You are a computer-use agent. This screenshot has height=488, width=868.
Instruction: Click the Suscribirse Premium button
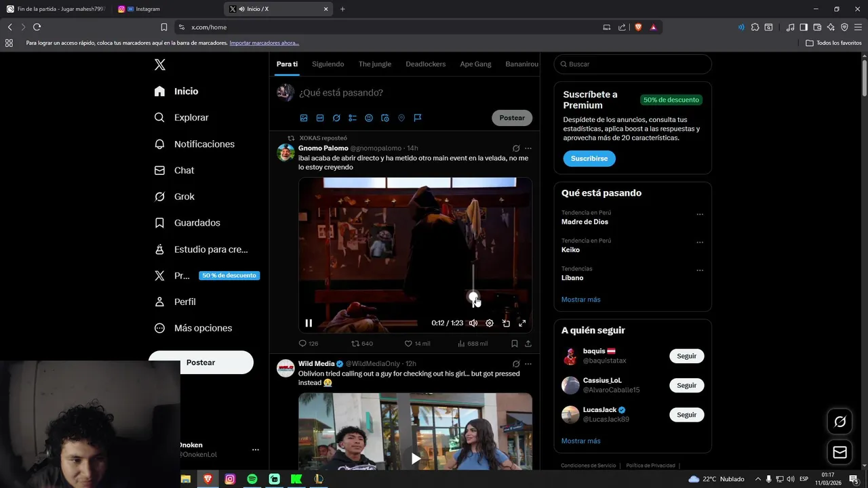(x=589, y=159)
